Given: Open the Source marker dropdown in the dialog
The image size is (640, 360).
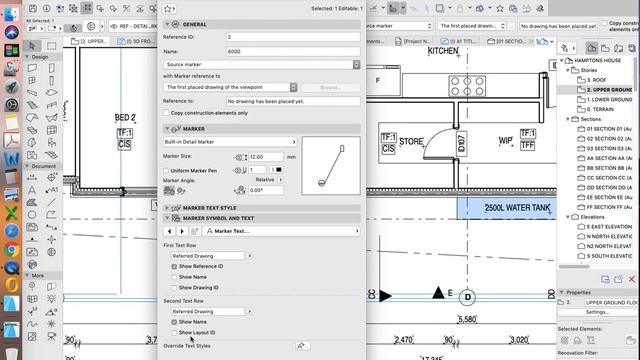Looking at the screenshot, I should pos(262,64).
